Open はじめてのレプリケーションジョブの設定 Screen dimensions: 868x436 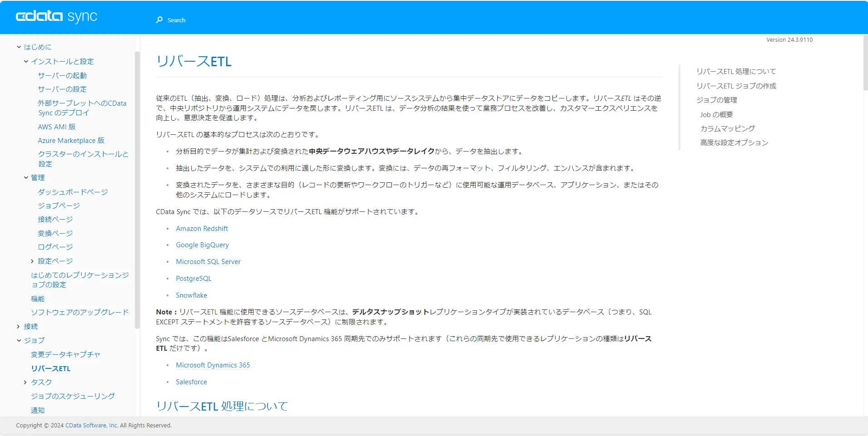(x=80, y=279)
